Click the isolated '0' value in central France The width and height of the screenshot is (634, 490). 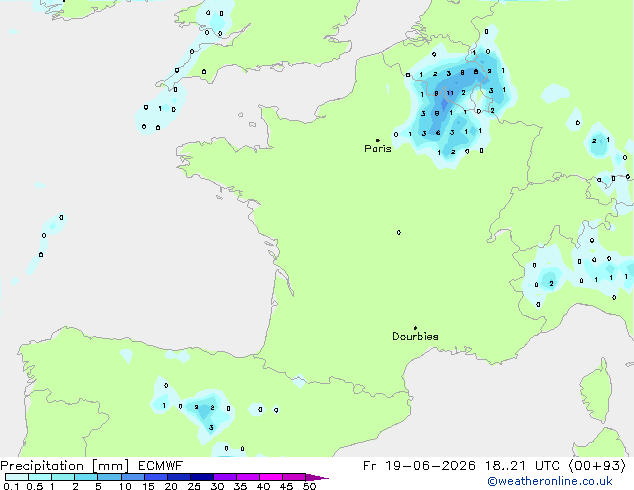click(x=399, y=232)
